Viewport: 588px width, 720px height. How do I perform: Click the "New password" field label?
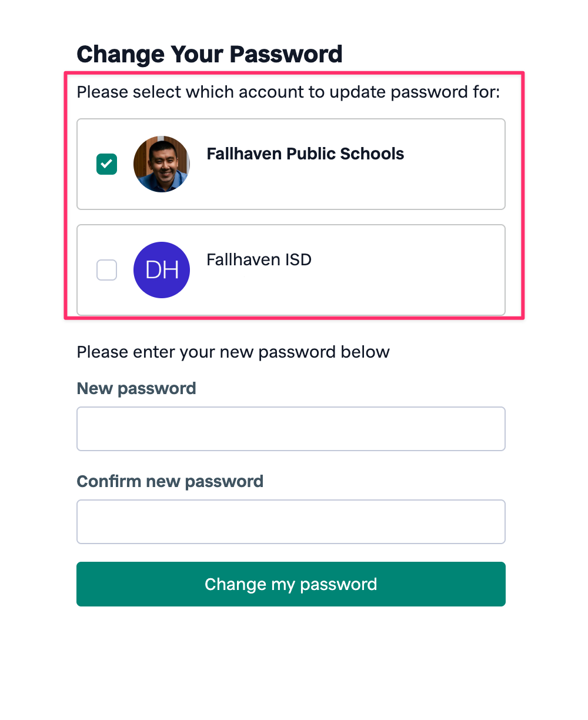pos(136,388)
